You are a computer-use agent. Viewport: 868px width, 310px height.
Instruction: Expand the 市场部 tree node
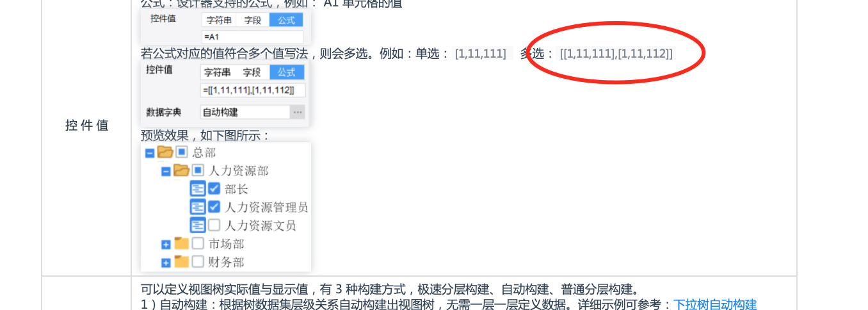(166, 245)
